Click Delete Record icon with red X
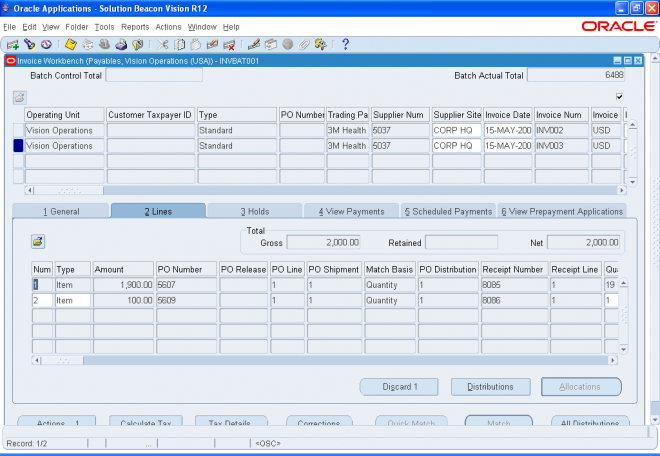The width and height of the screenshot is (660, 456). tap(229, 44)
